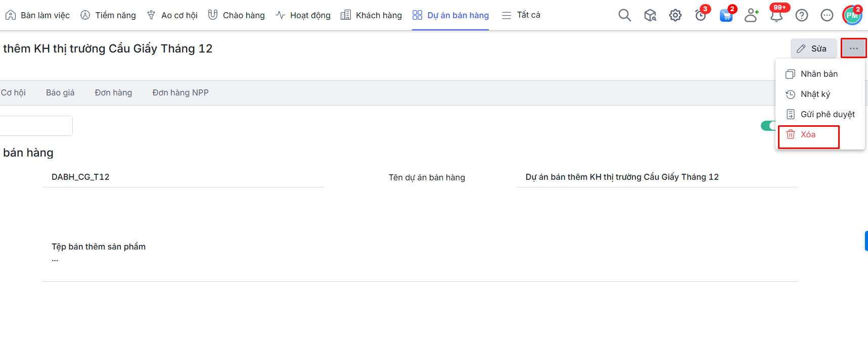Choose Xóa to delete the project
Viewport: 868px width, 351px height.
tap(808, 135)
